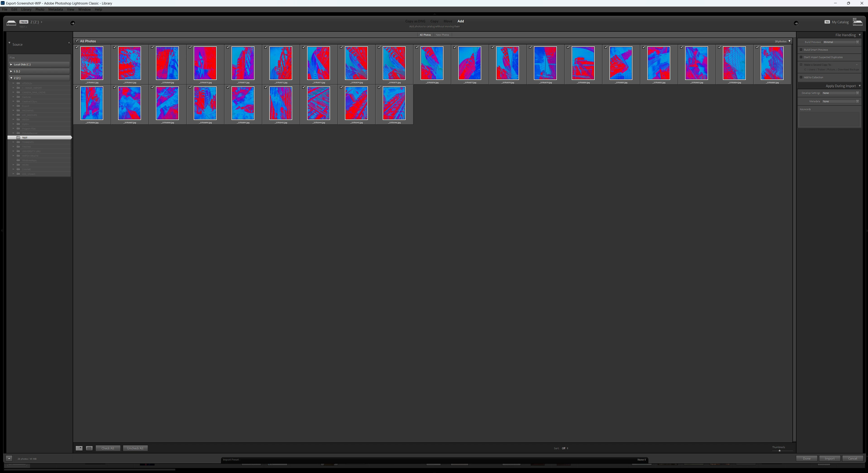Screen dimensions: 868x473
Task: Enable Build Smart Previews checkbox
Action: tap(801, 50)
